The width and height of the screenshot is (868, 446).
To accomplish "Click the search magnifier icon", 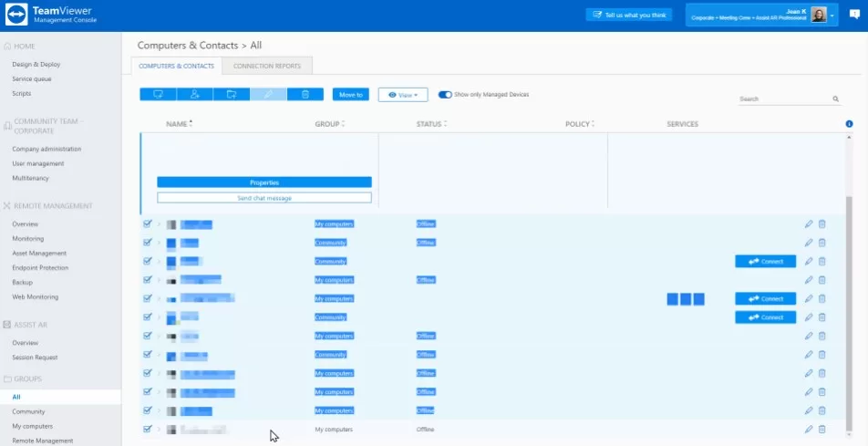I will click(x=836, y=99).
